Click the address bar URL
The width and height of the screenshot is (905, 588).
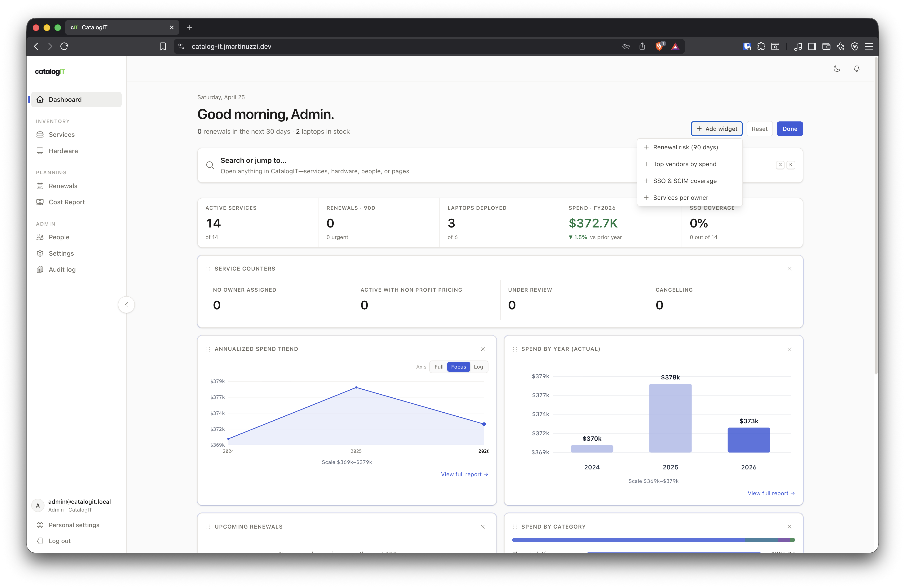coord(231,46)
